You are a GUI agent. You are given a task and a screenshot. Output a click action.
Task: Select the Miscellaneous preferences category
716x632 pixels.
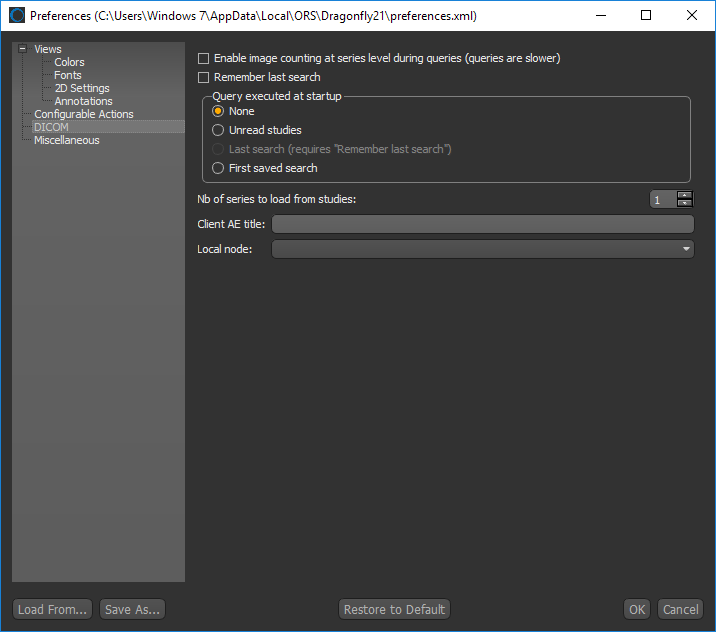pos(66,140)
